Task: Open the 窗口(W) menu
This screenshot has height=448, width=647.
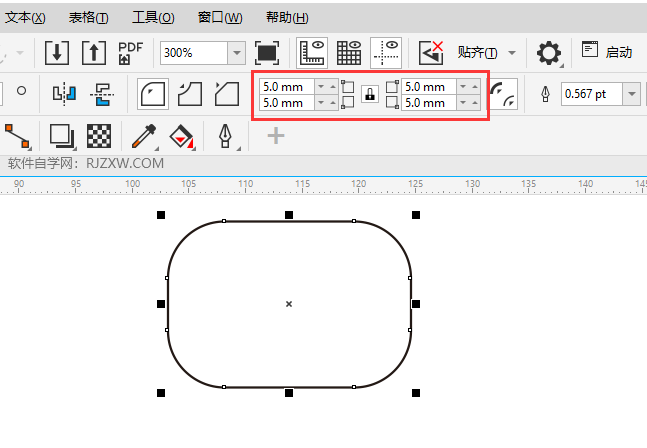Action: pos(220,18)
